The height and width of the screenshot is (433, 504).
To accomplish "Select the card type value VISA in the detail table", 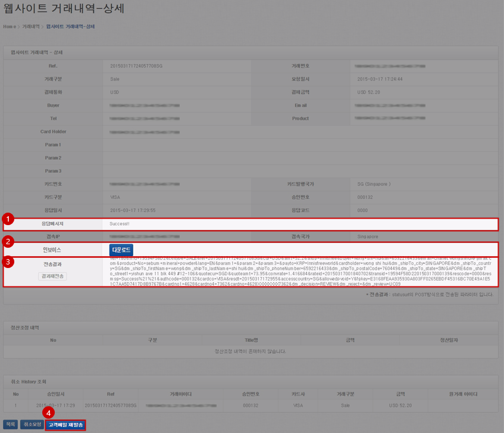I will pos(115,197).
